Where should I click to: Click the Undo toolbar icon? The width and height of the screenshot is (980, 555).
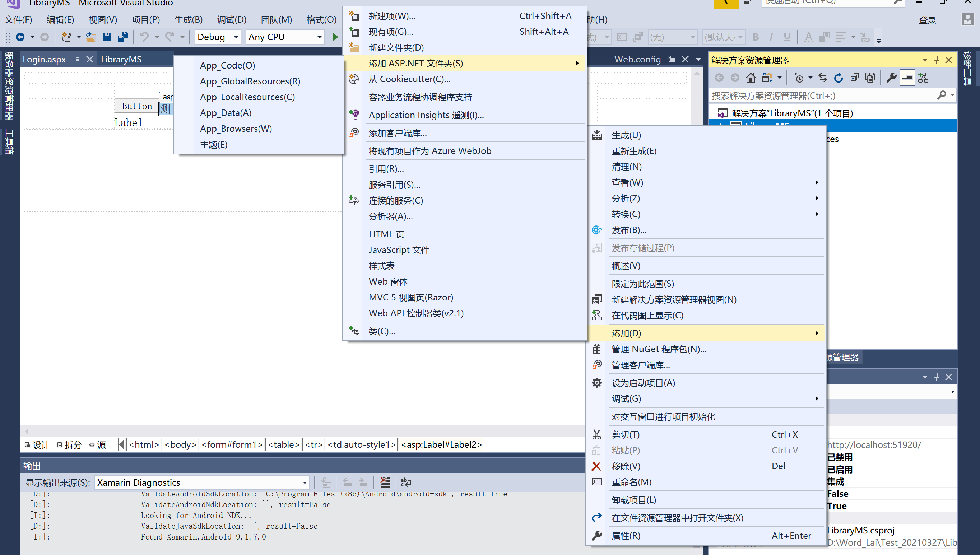click(x=144, y=37)
